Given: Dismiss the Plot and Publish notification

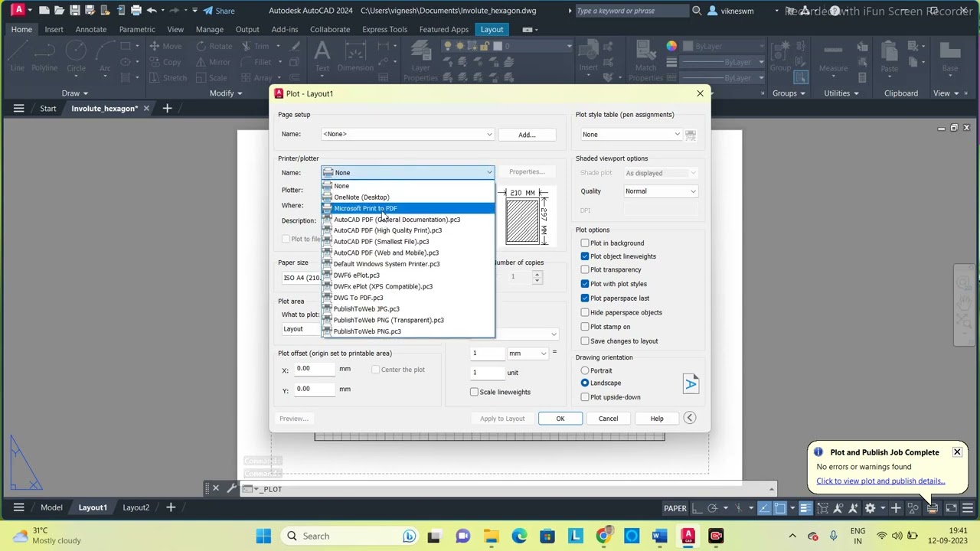Looking at the screenshot, I should 957,452.
